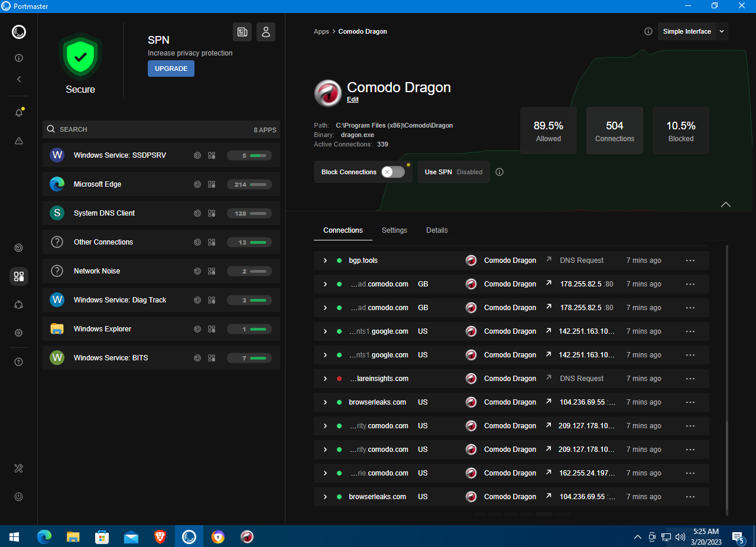This screenshot has width=756, height=547.
Task: Open the tools wrench icon in sidebar
Action: click(x=19, y=468)
